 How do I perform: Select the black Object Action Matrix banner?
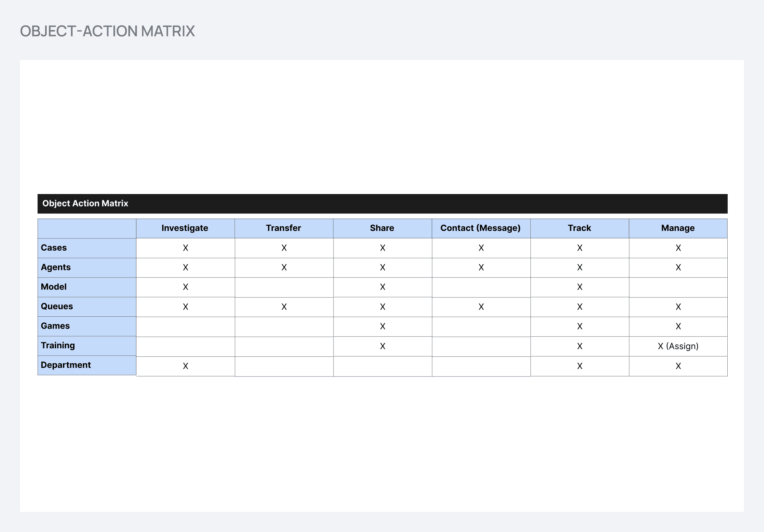point(382,203)
